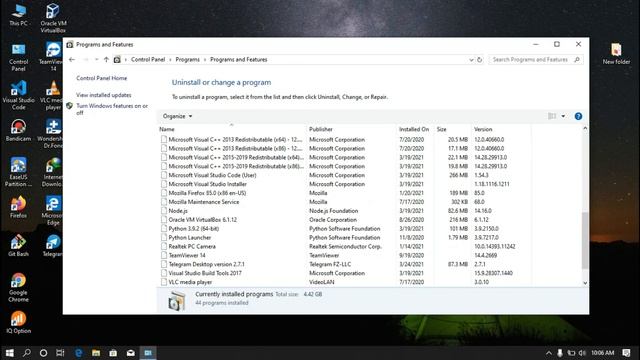Open Git Bash desktop shortcut
This screenshot has height=360, width=640.
pyautogui.click(x=18, y=246)
